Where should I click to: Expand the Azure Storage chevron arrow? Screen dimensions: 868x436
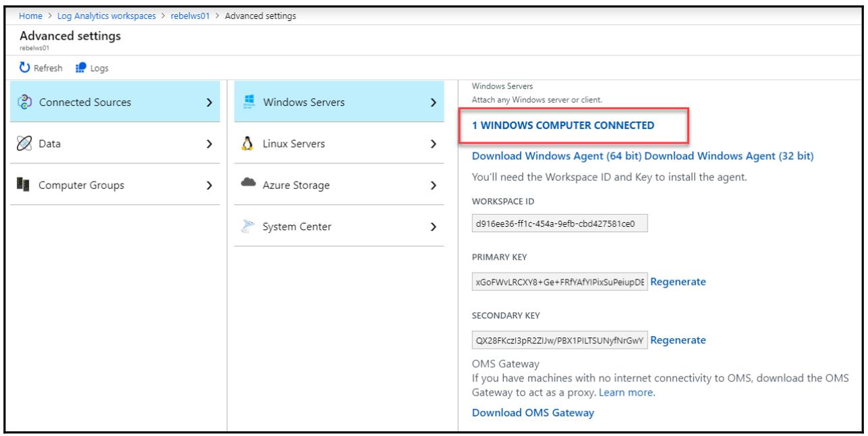tap(432, 185)
